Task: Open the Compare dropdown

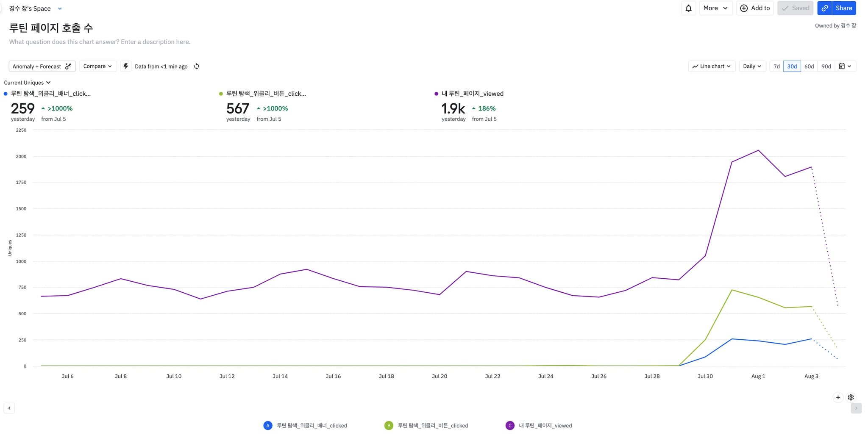Action: pos(97,67)
